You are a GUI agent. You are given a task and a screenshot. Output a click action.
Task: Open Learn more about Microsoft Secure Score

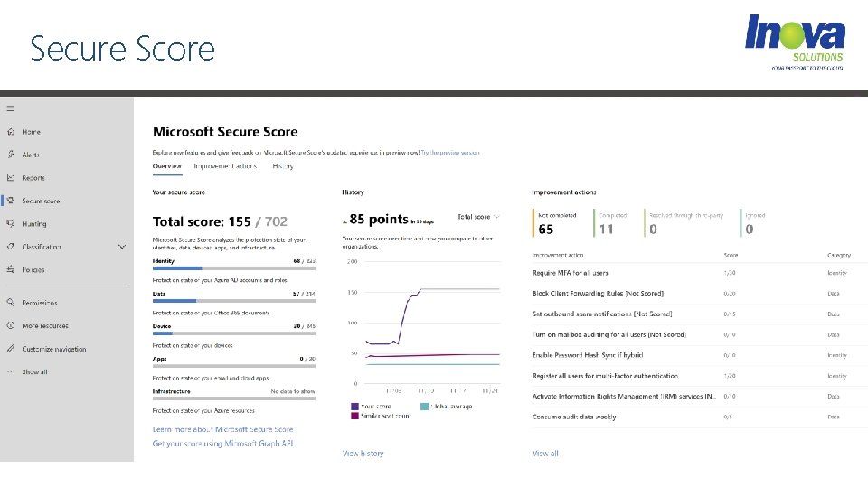[x=222, y=429]
